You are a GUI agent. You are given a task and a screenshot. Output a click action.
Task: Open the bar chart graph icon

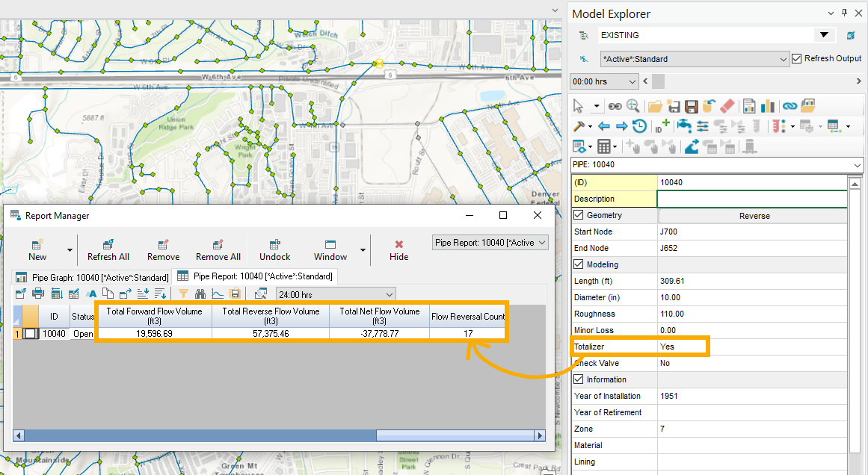[x=768, y=105]
